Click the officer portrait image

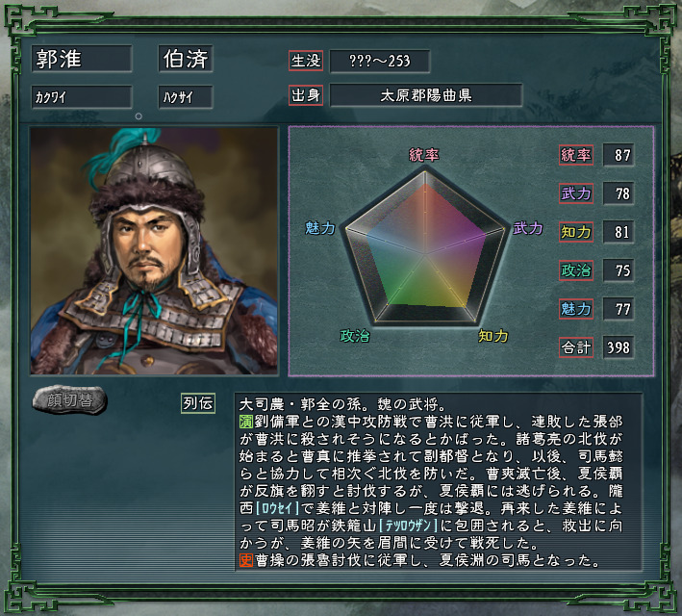click(154, 251)
